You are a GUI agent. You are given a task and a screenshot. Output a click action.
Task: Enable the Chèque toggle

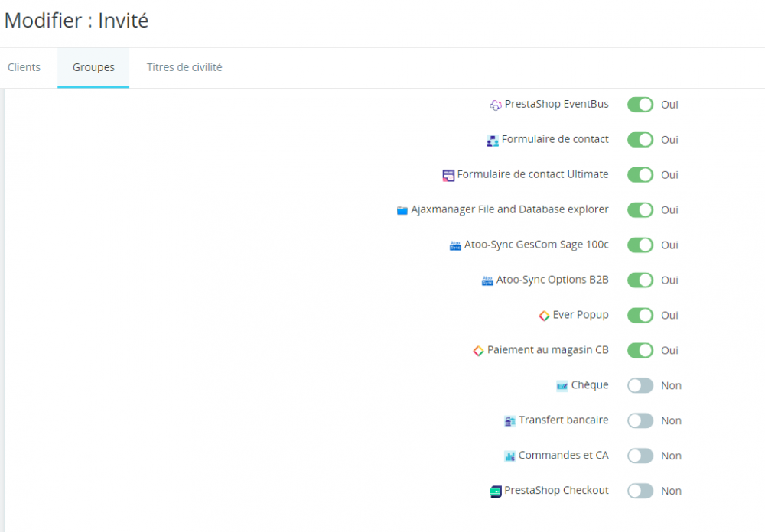[x=640, y=385]
